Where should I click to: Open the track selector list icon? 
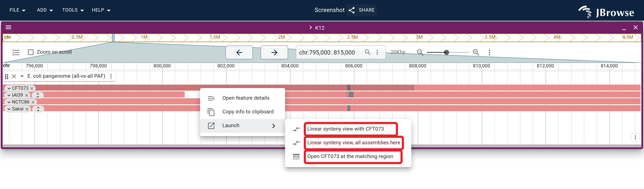tap(16, 52)
